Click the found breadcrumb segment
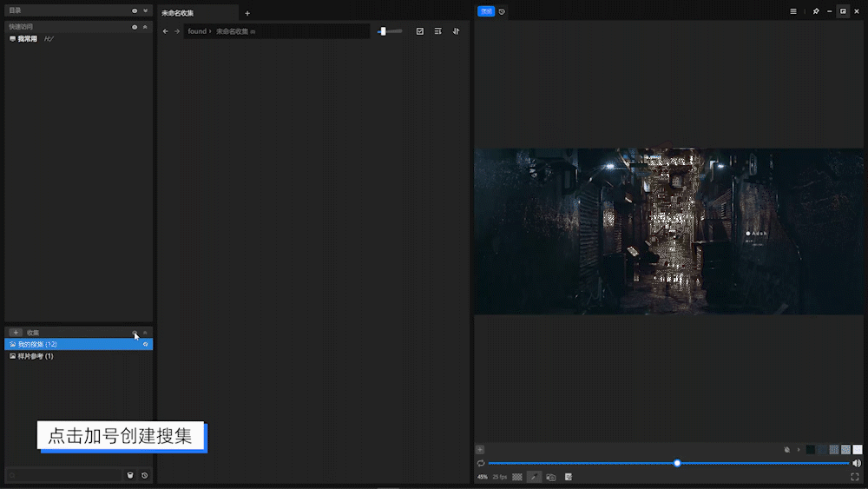868x489 pixels. (197, 31)
